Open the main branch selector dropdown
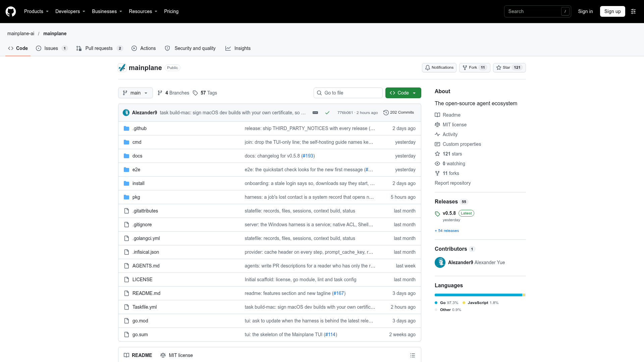 tap(136, 93)
